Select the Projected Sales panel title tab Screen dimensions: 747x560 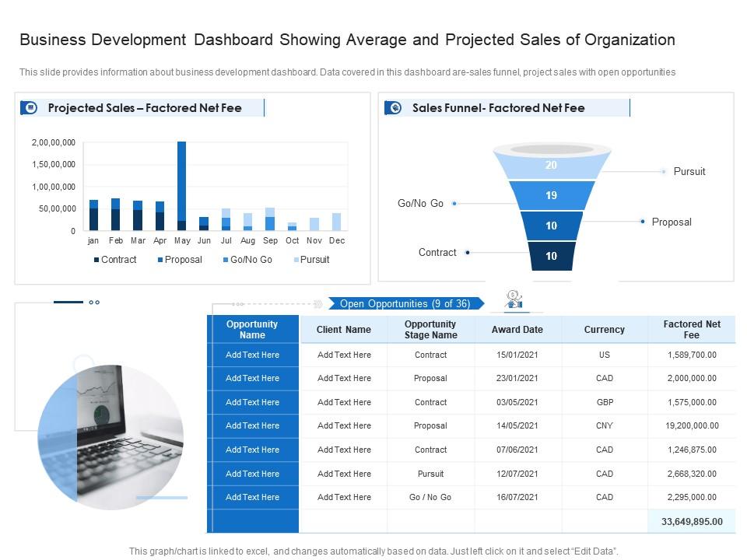tap(145, 107)
